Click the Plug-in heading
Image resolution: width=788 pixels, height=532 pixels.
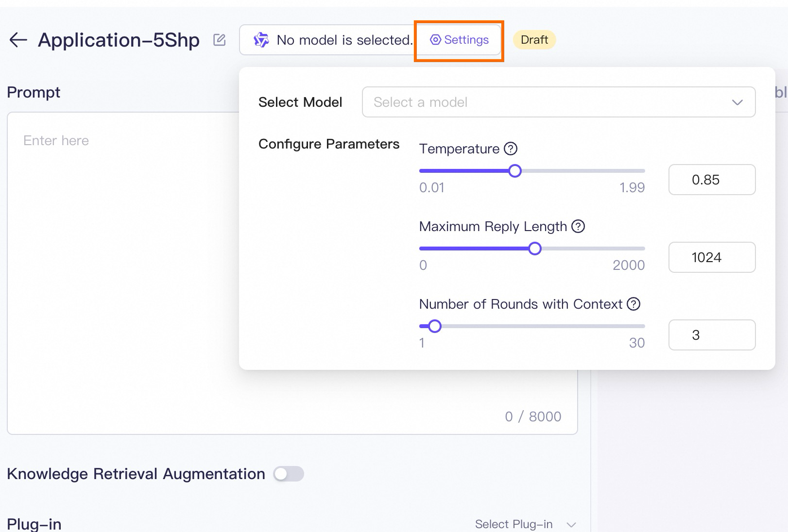pos(34,524)
